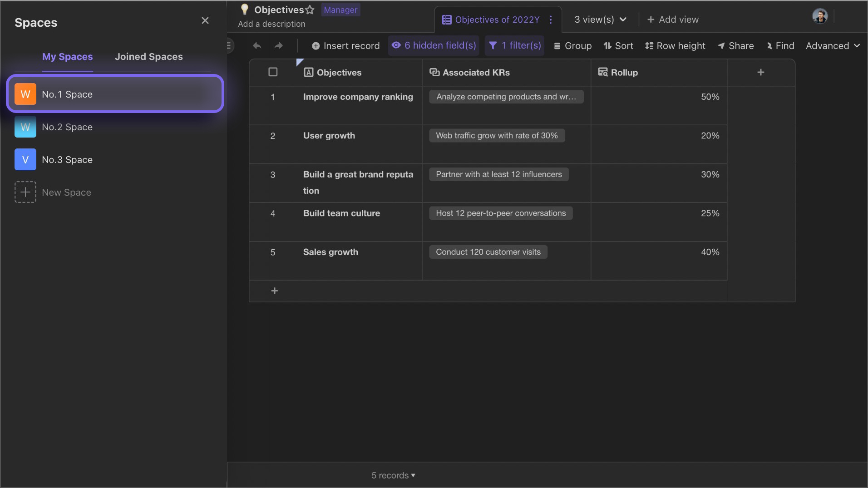Create a New Space
The width and height of the screenshot is (868, 488).
[66, 192]
